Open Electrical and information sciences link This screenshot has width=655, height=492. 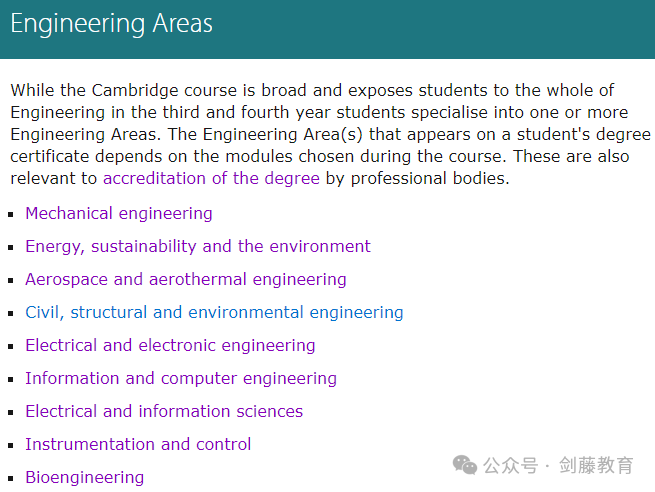[164, 411]
